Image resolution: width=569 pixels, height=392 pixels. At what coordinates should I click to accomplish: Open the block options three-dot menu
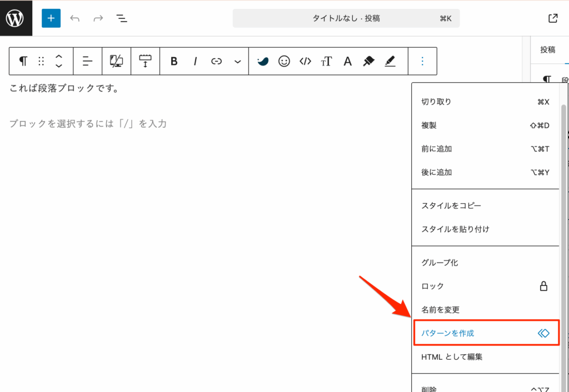[x=423, y=61]
